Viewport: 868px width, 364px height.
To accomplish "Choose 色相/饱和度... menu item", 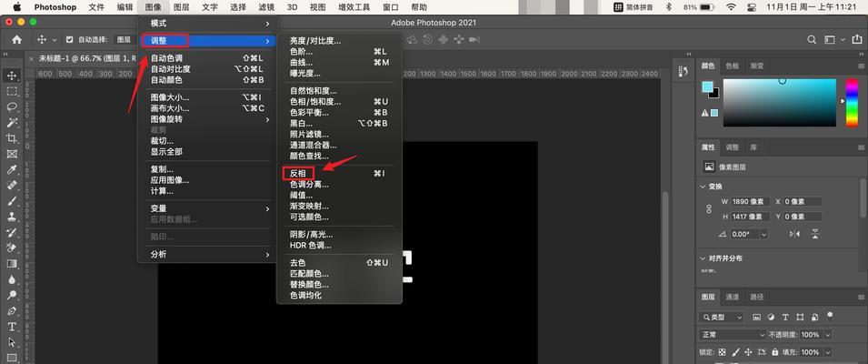I will tap(339, 101).
